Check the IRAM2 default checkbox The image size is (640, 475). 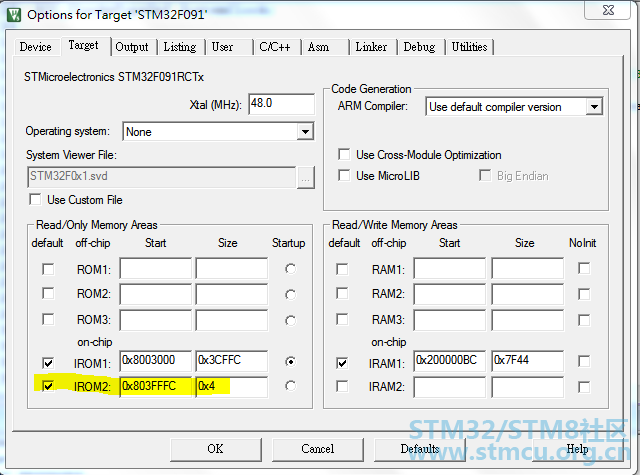(x=342, y=386)
